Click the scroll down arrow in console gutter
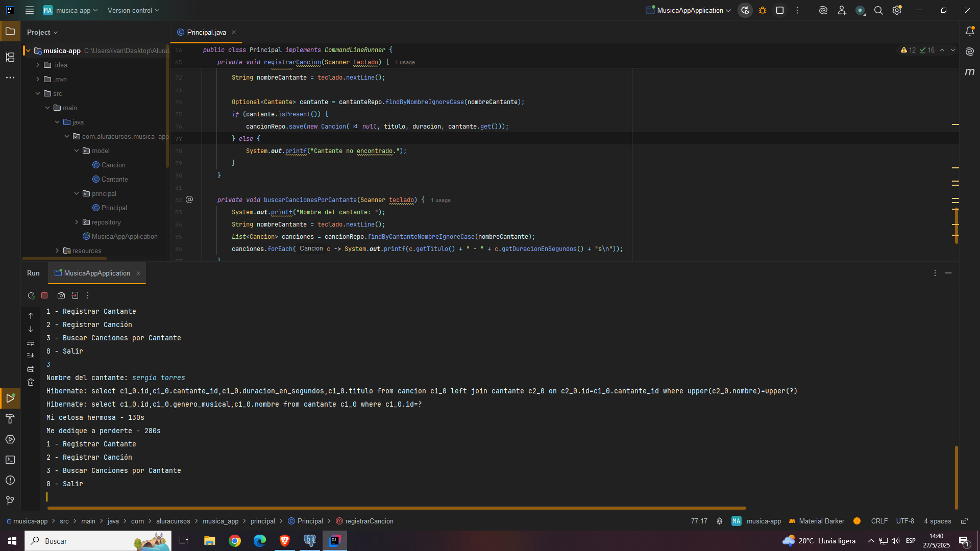Screen dimensions: 980x551 [31, 329]
